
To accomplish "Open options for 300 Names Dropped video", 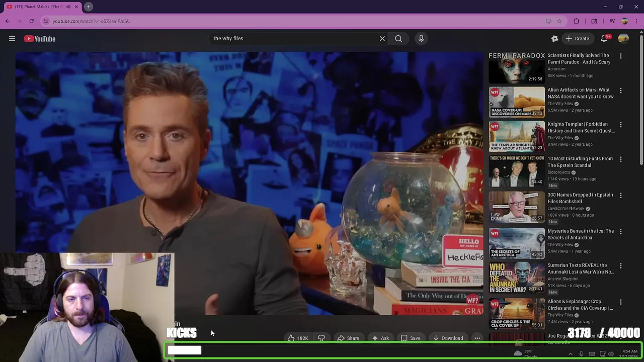I will click(x=620, y=196).
